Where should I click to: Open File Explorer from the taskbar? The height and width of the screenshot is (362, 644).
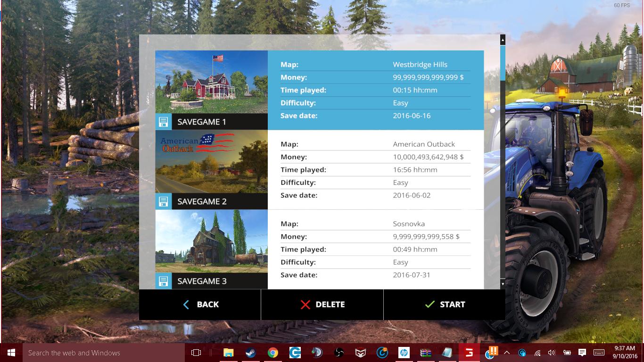point(228,353)
